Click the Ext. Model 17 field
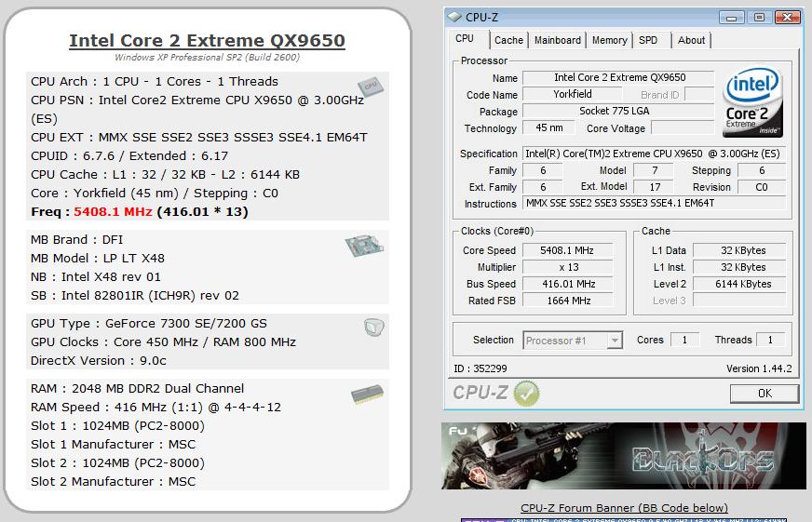The width and height of the screenshot is (812, 522). [655, 187]
